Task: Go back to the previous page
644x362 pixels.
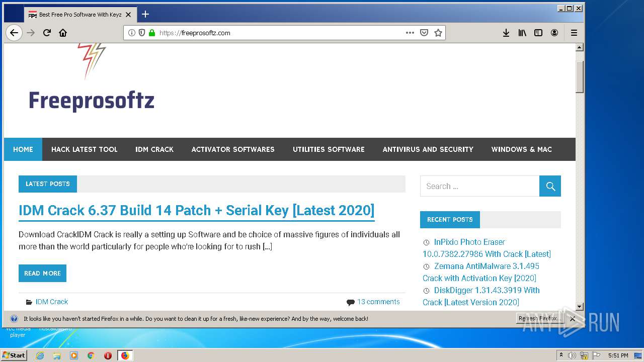Action: pyautogui.click(x=14, y=33)
